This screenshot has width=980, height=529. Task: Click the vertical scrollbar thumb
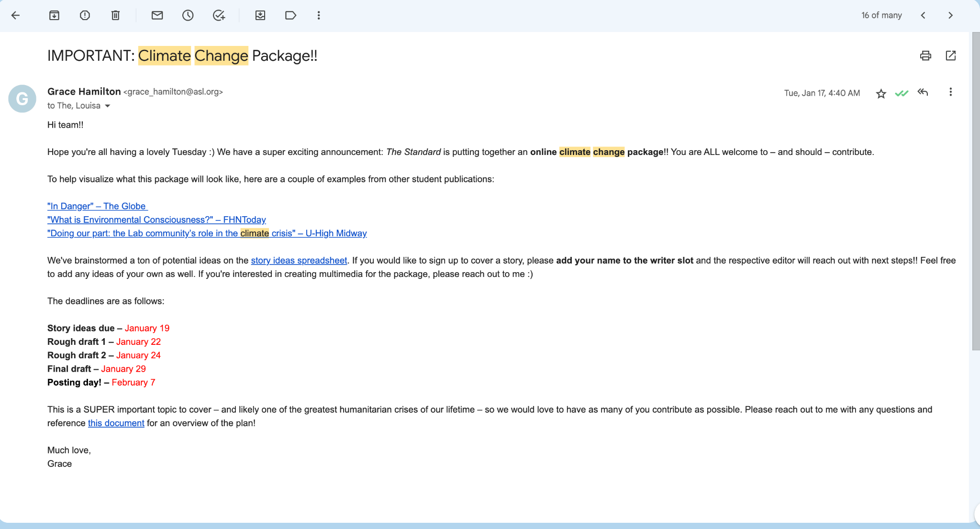point(976,191)
